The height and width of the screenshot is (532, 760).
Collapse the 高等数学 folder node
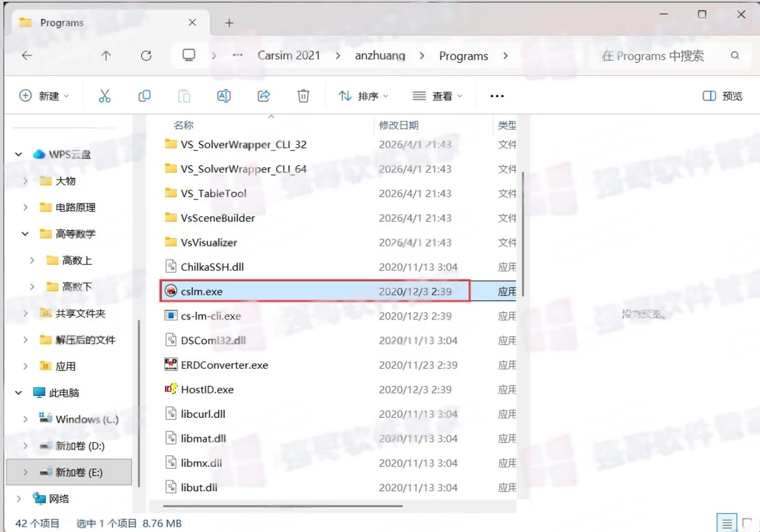(25, 234)
